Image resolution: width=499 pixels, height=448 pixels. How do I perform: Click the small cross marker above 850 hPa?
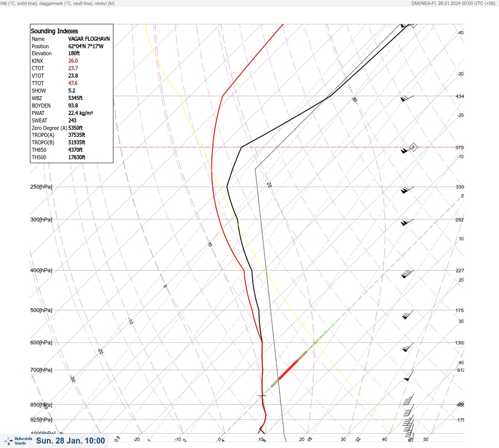point(262,395)
